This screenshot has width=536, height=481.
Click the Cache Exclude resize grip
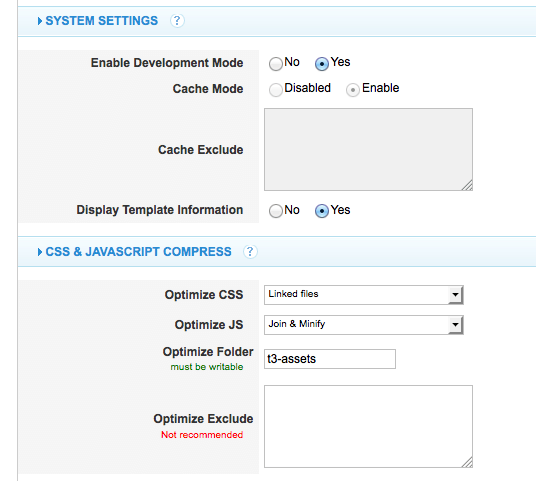tap(467, 185)
